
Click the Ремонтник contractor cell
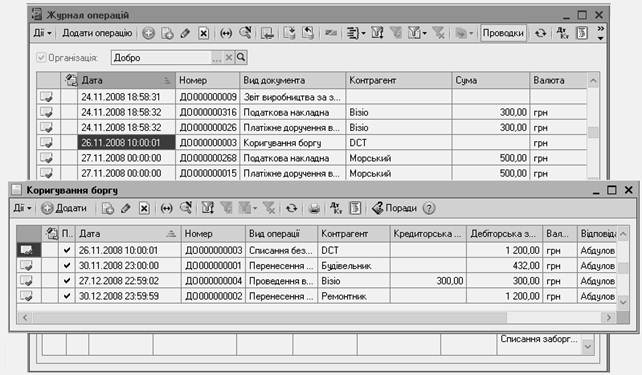click(354, 296)
